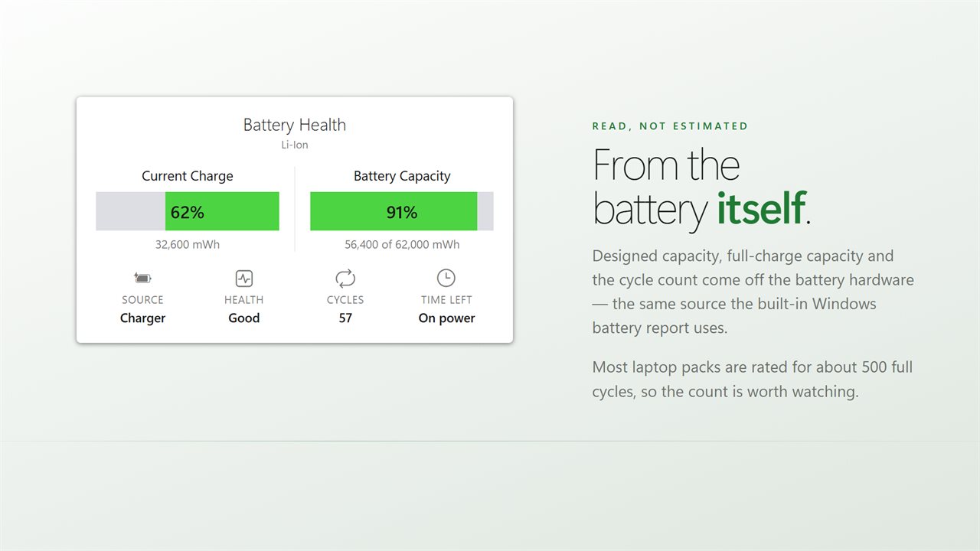Click the "Good" health value
The height and width of the screenshot is (551, 980).
(244, 318)
